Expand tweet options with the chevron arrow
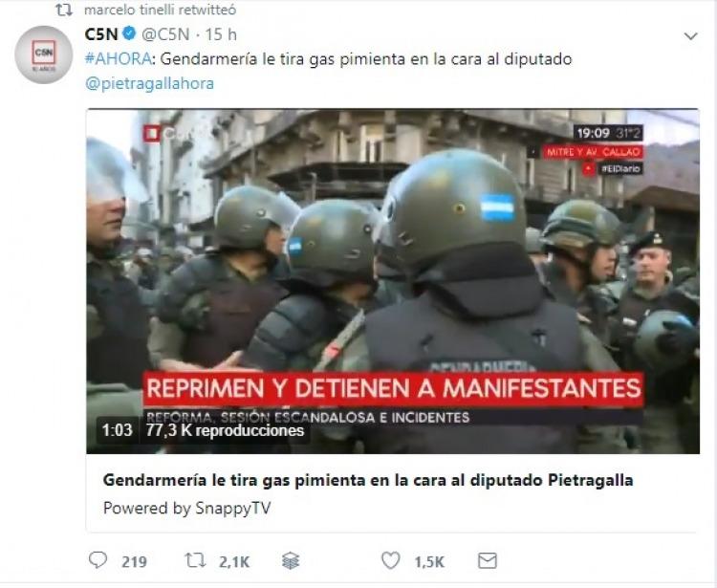Image resolution: width=717 pixels, height=588 pixels. point(690,35)
